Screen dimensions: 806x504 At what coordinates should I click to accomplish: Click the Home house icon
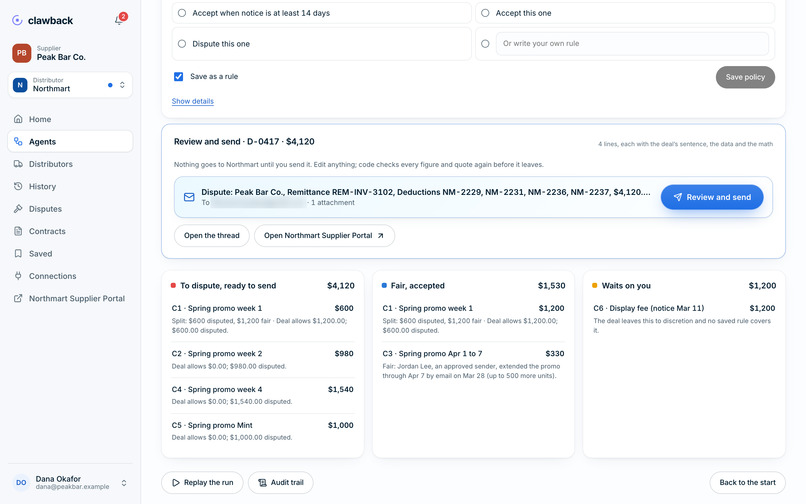coord(18,119)
